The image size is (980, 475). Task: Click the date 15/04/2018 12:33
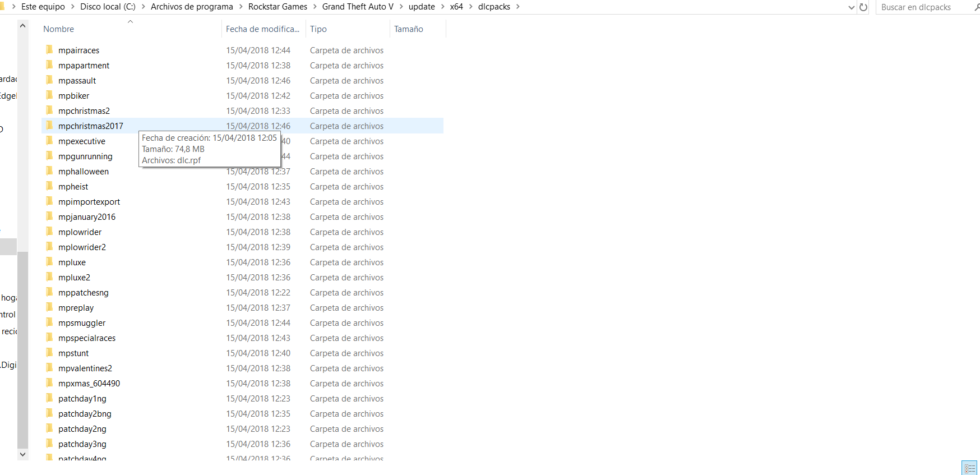point(258,111)
